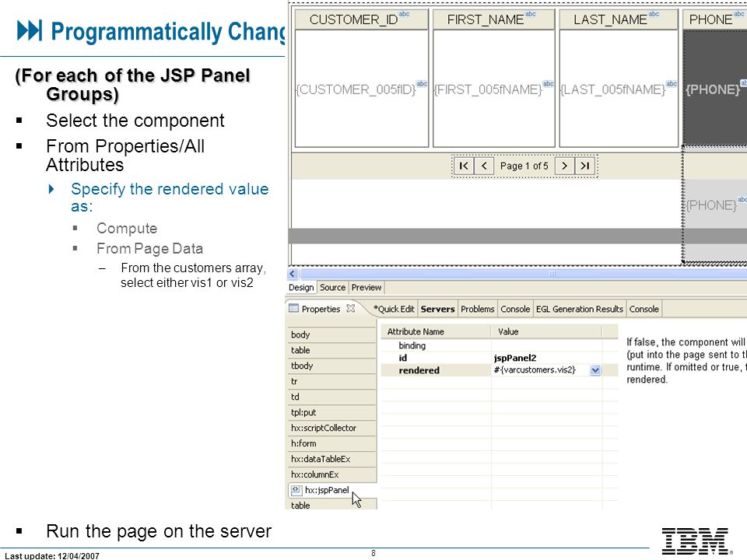Screen dimensions: 747x560
Task: Select the {CUSTOMER_005fID} output field
Action: [356, 89]
